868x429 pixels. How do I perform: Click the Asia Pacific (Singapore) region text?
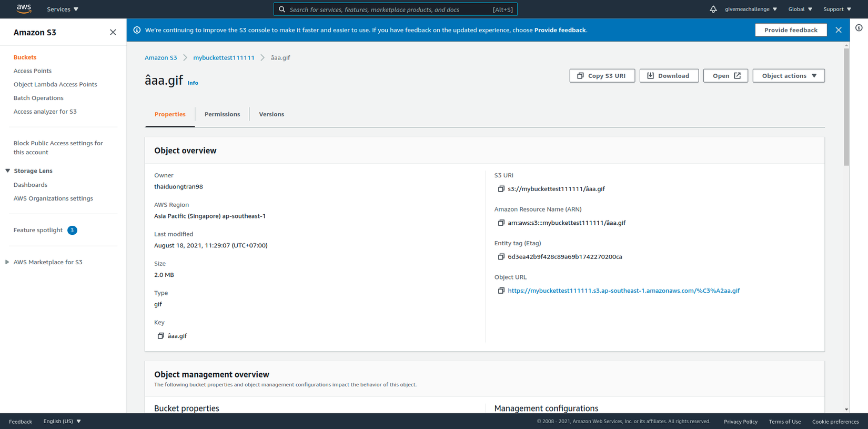click(210, 216)
